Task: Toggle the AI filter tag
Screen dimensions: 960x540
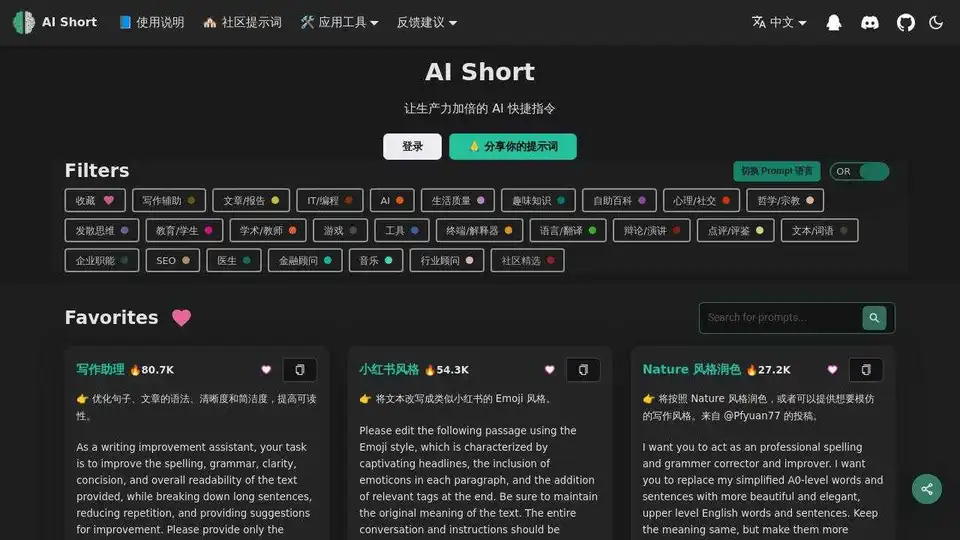Action: pos(392,200)
